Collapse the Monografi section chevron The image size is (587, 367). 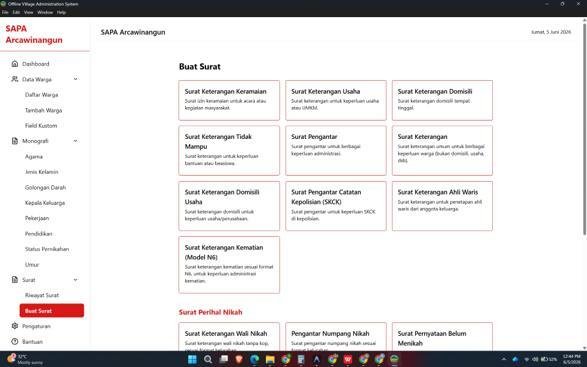tap(76, 141)
